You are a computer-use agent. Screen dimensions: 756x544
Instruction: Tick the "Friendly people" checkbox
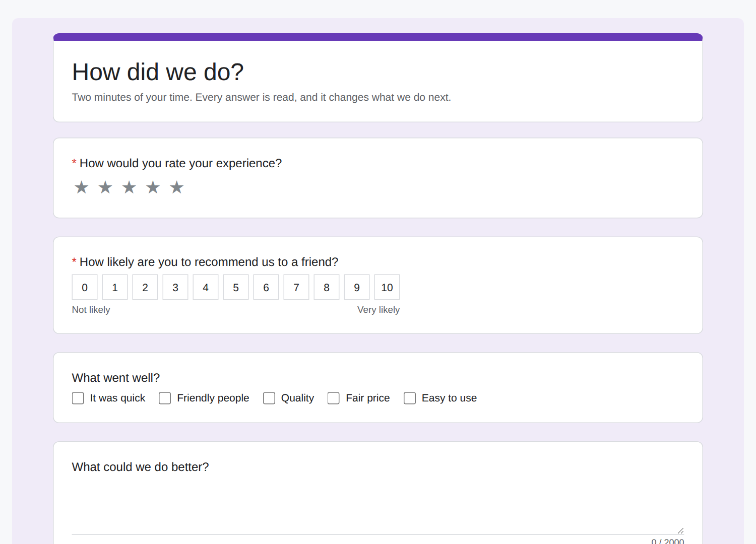[x=165, y=398]
